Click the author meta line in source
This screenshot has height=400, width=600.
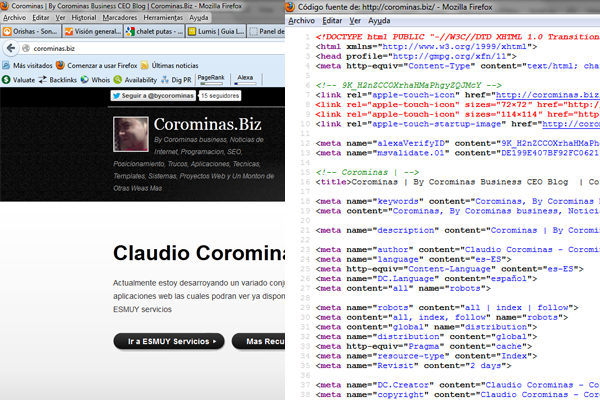coord(458,250)
